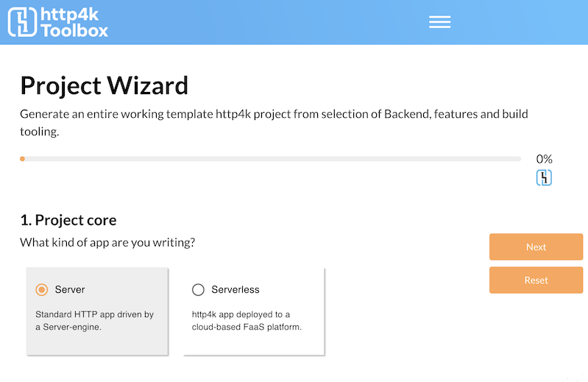This screenshot has height=382, width=588.
Task: Click the "1. Project core" section heading
Action: point(68,220)
